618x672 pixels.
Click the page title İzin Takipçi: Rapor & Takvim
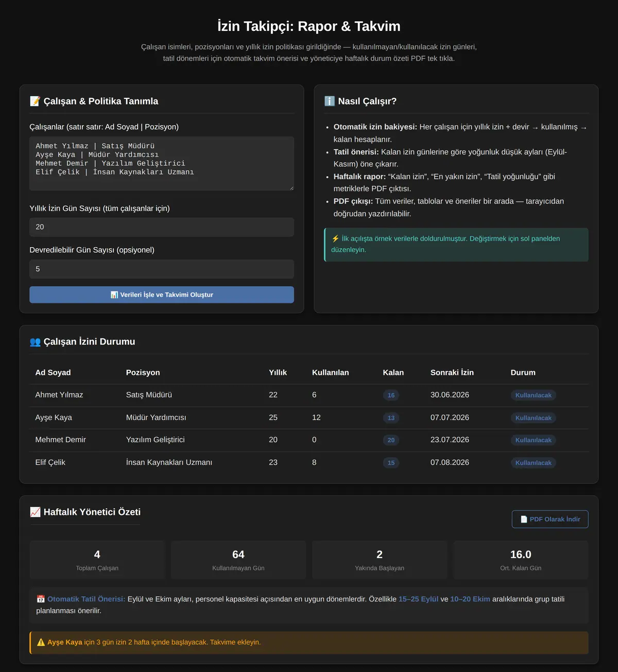(309, 26)
